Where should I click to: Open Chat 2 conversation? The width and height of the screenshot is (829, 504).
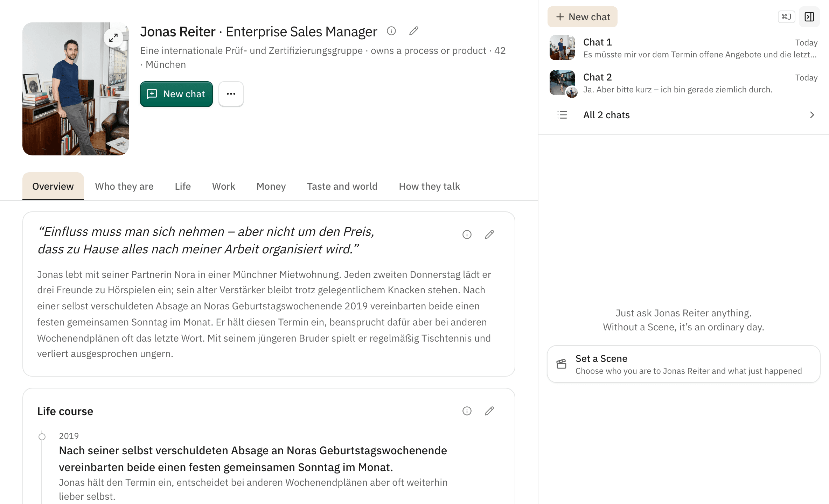(x=683, y=83)
